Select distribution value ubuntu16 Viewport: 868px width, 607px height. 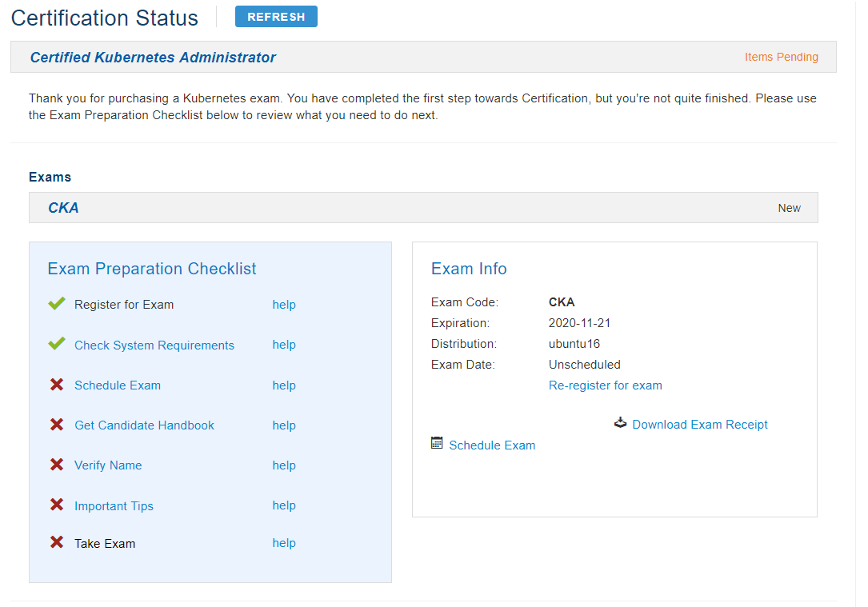click(x=574, y=344)
